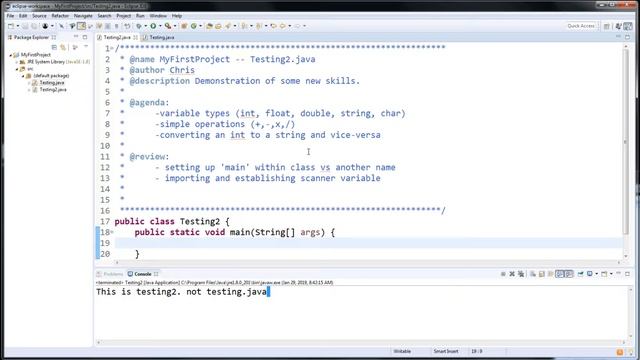Image resolution: width=640 pixels, height=360 pixels.
Task: Open the Help menu
Action: click(x=176, y=16)
